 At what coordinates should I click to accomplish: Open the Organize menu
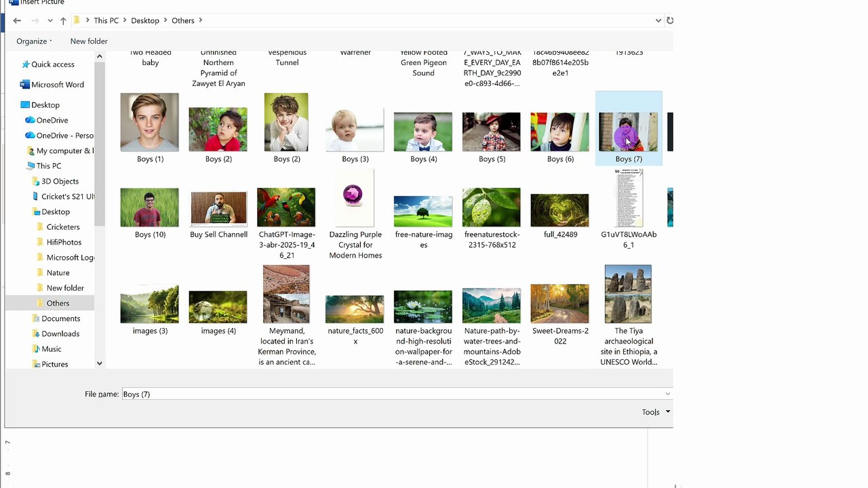[34, 41]
